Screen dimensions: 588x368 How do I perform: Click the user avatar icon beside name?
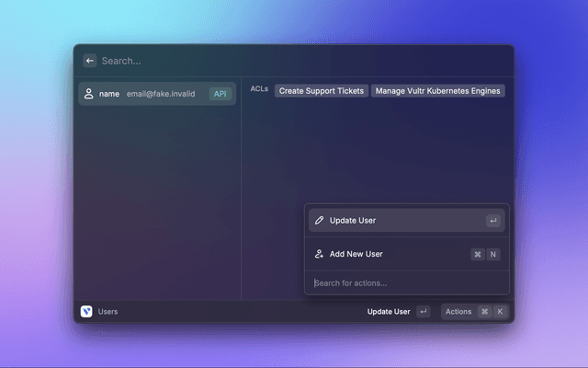[89, 94]
